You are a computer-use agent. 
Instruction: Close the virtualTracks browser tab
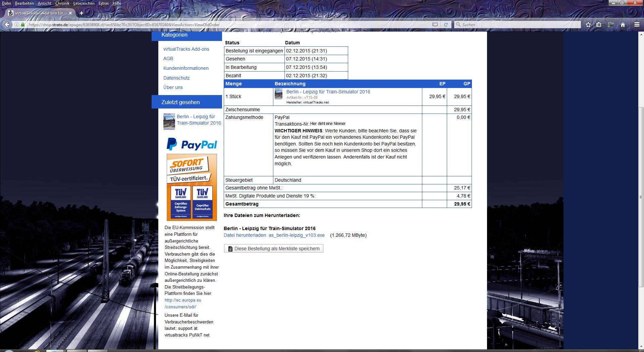tap(70, 13)
